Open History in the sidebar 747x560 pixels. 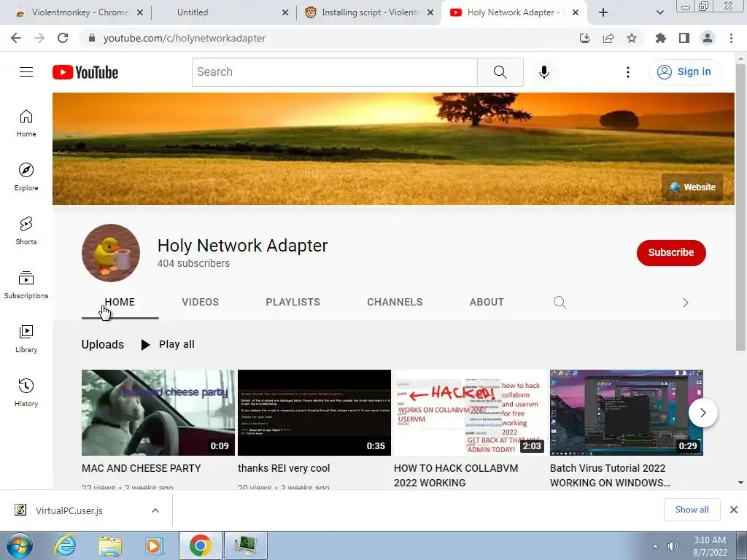26,392
